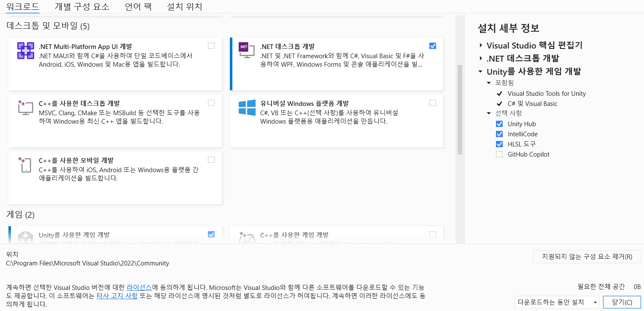The image size is (644, 311).
Task: Collapse the 포함됨 group
Action: [489, 83]
